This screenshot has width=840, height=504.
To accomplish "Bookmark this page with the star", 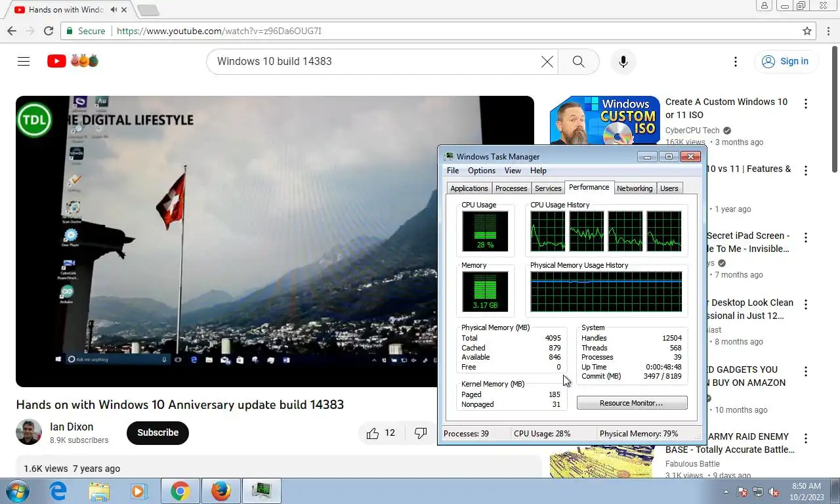I will pos(807,31).
